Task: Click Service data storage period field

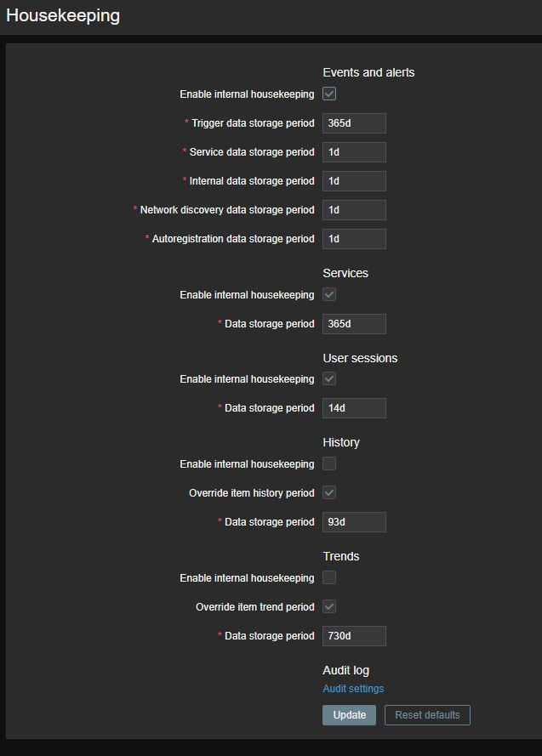Action: pos(354,152)
